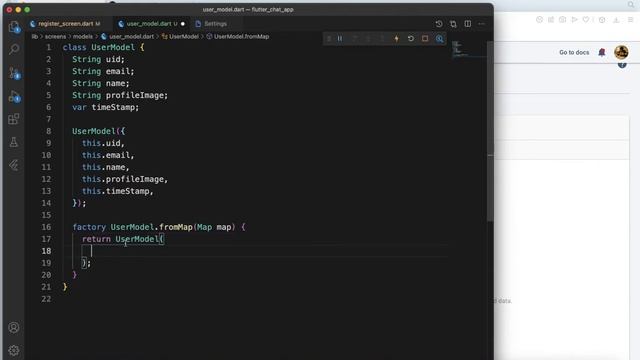The width and height of the screenshot is (640, 360).
Task: Open the Explorer view in the activity bar
Action: 14,27
